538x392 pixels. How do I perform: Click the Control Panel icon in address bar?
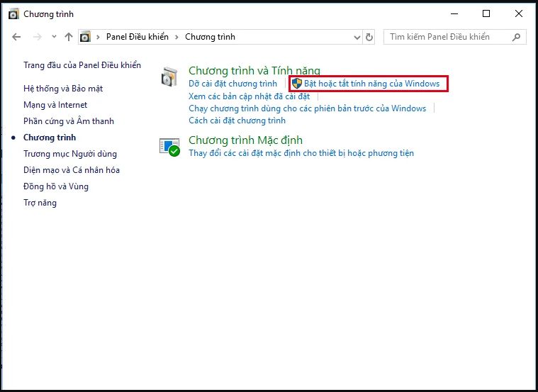tap(86, 37)
